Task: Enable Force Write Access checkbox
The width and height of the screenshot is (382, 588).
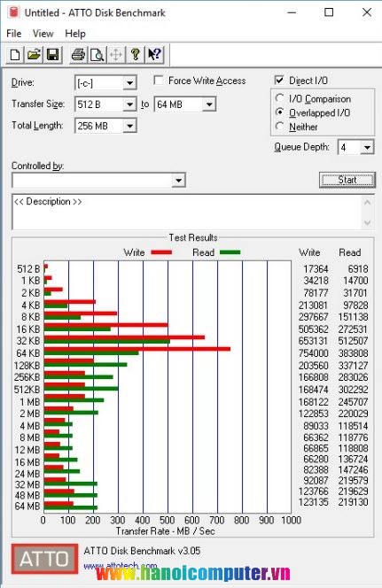Action: pos(159,81)
